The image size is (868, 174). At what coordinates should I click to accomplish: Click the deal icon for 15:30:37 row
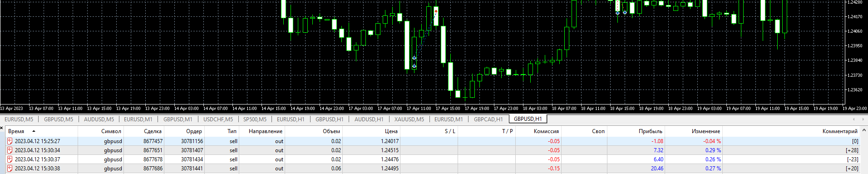tap(10, 159)
